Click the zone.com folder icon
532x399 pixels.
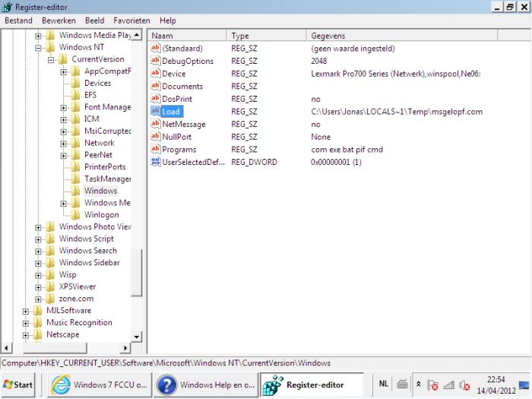50,298
